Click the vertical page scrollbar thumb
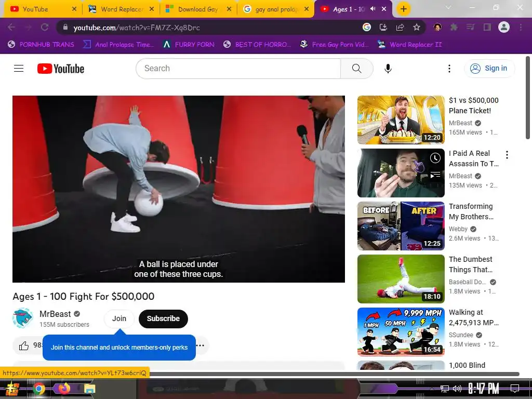The width and height of the screenshot is (532, 399). [528, 98]
